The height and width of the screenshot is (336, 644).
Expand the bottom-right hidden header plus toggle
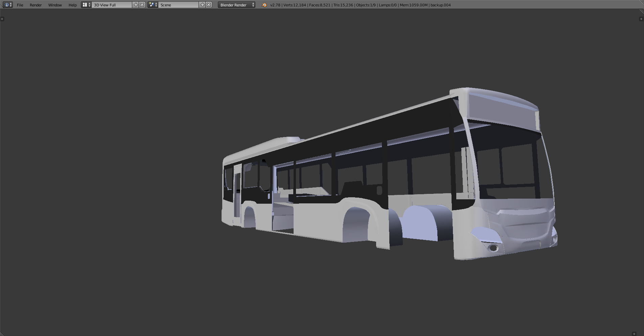[634, 334]
